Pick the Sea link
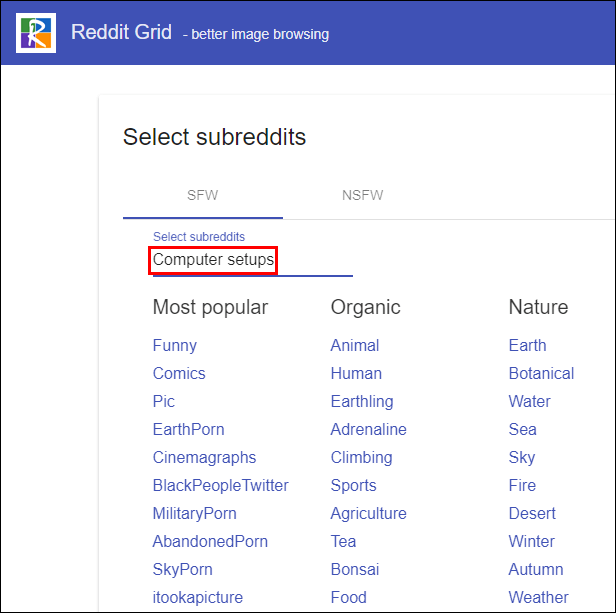Screen dimensions: 616x613 point(522,429)
